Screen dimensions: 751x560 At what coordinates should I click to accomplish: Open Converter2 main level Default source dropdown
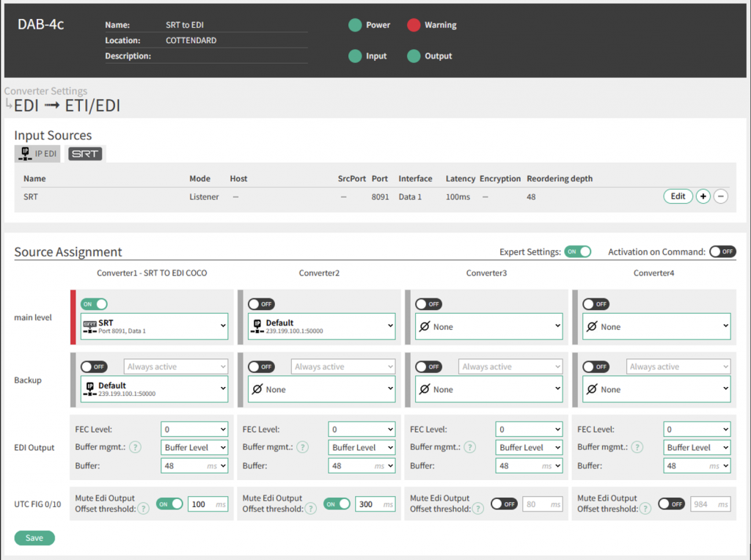click(321, 326)
